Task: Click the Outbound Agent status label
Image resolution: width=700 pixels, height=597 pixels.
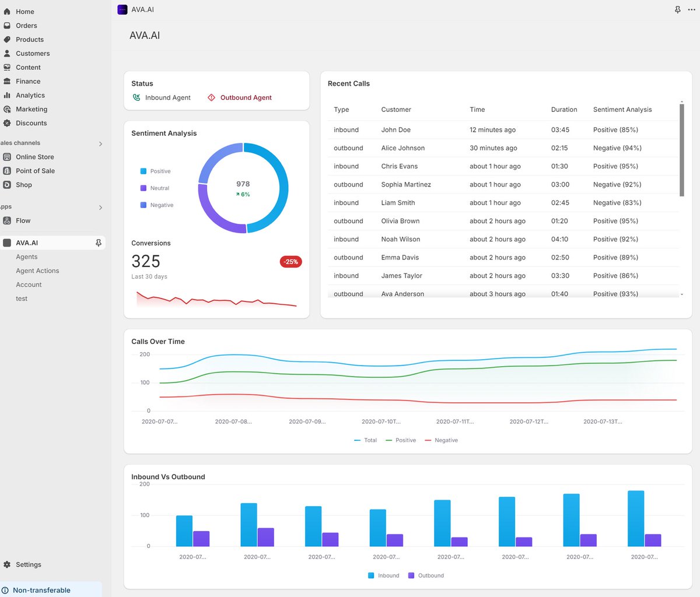Action: 246,97
